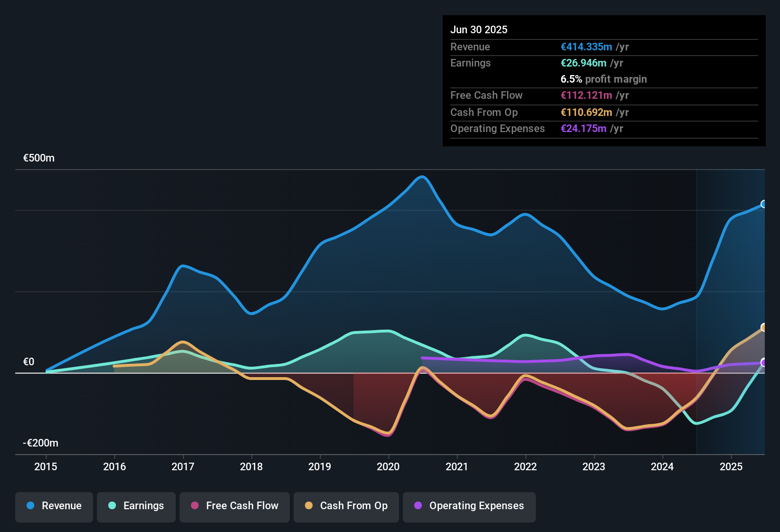Click the Free Cash Flow legend button
The width and height of the screenshot is (780, 532).
[x=234, y=506]
